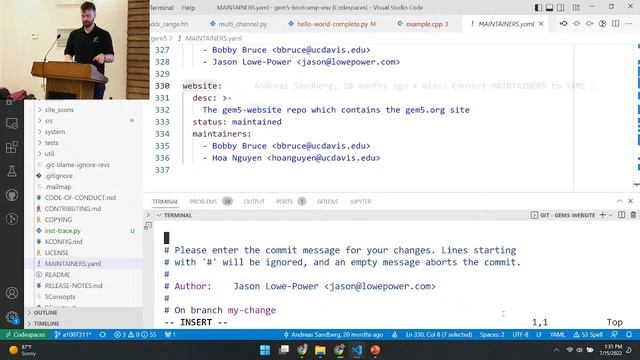Split the editor to the right
This screenshot has height=360, width=640.
coord(616,24)
